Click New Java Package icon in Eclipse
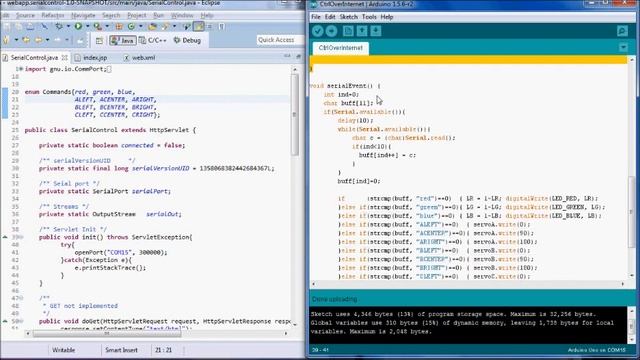 tap(119, 27)
